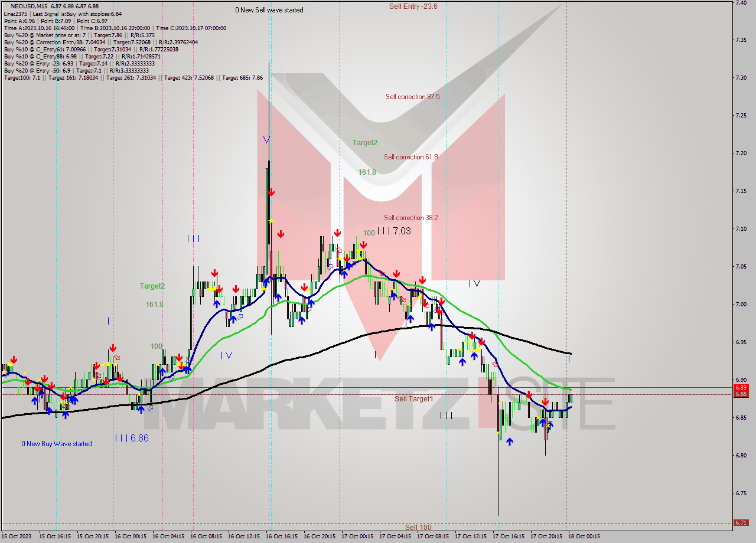Click the Target2 label beside Sell correction 61.8

pyautogui.click(x=365, y=143)
